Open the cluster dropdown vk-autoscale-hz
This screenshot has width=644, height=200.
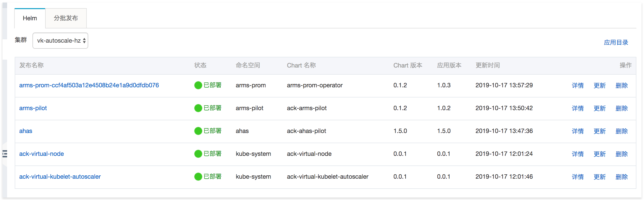click(60, 41)
